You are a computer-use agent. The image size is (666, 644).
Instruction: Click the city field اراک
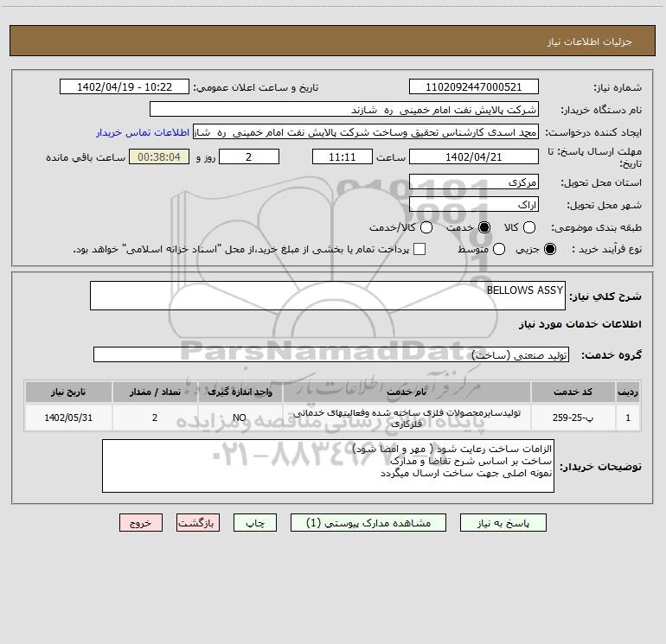click(474, 204)
